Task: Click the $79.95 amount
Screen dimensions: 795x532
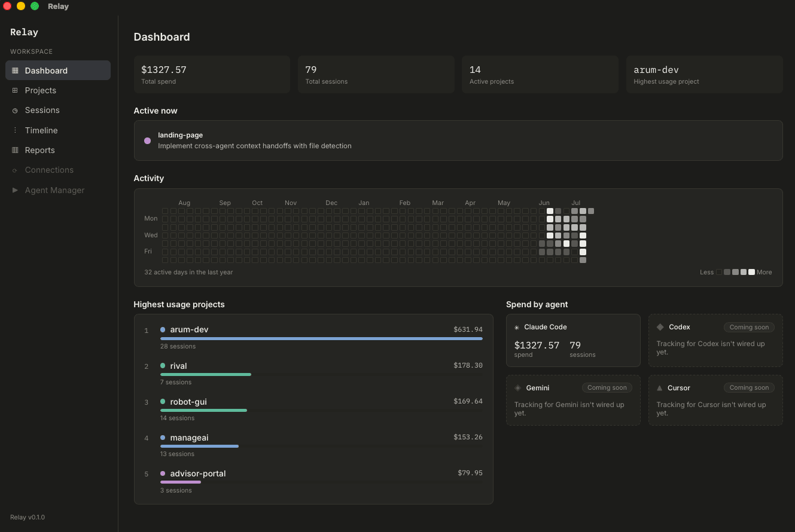Action: tap(470, 473)
